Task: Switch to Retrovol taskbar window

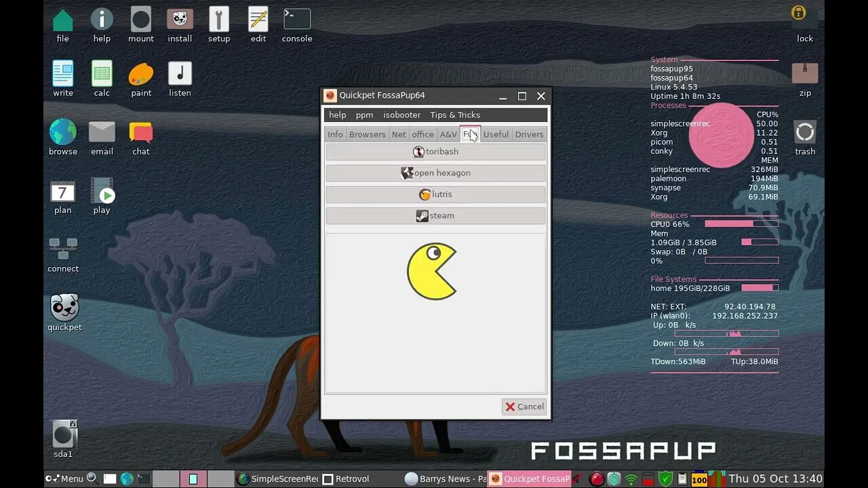Action: click(x=360, y=479)
